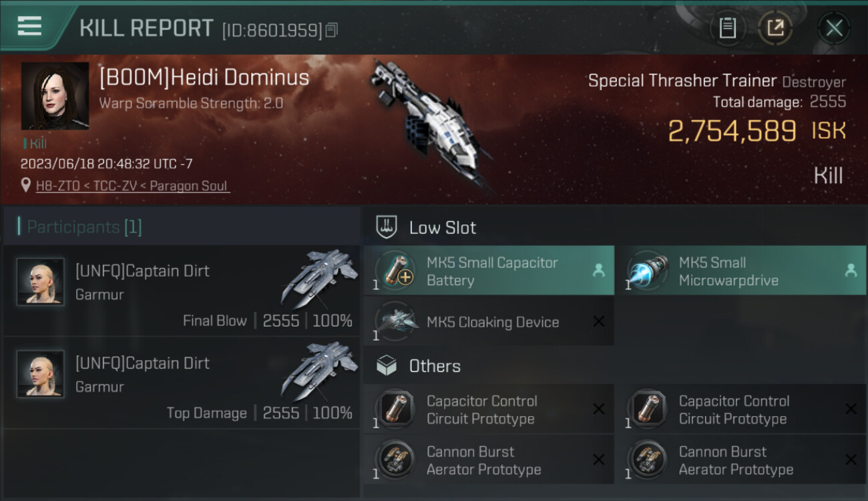Click the Thrasher ship image
The width and height of the screenshot is (868, 501).
point(431,124)
